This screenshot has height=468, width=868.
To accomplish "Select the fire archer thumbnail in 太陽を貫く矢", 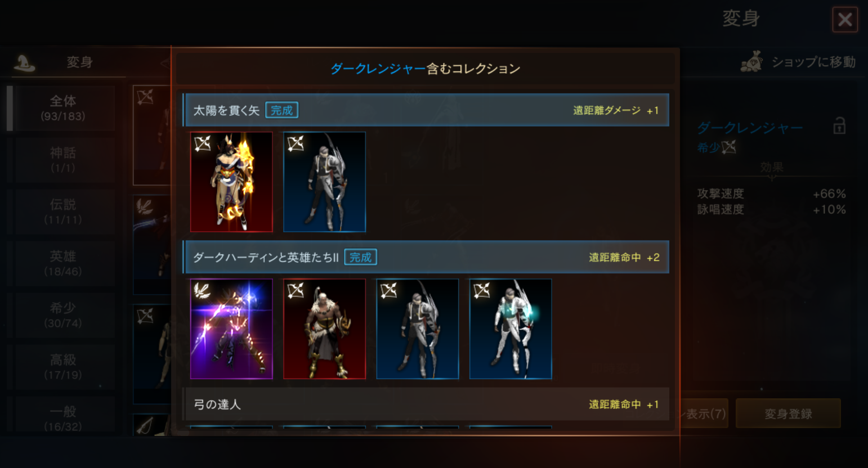I will (231, 182).
